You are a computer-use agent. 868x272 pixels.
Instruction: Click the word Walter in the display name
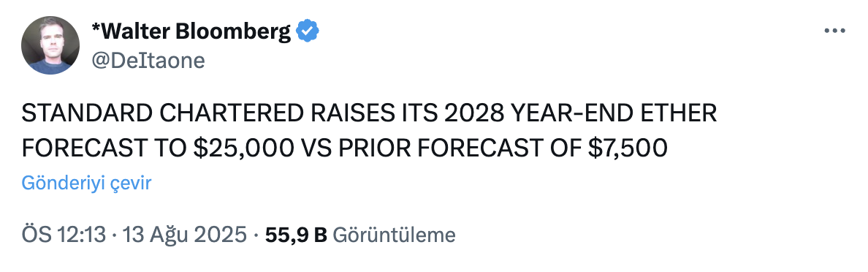pos(134,32)
